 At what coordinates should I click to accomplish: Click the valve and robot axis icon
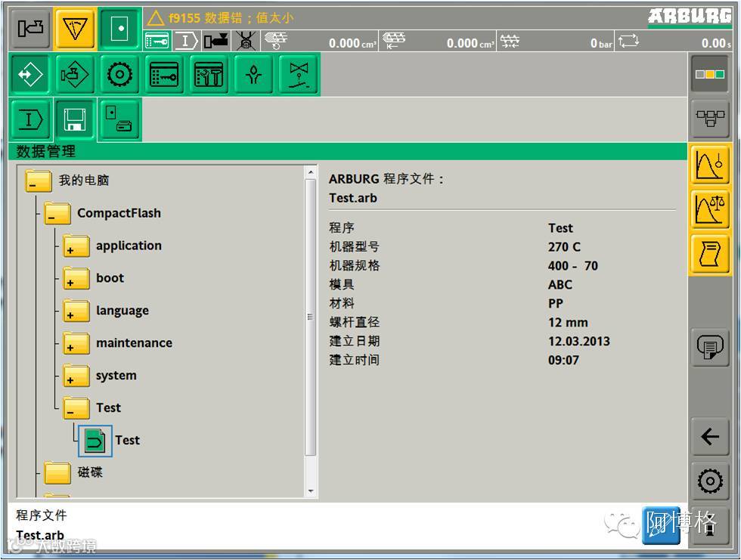pyautogui.click(x=298, y=74)
